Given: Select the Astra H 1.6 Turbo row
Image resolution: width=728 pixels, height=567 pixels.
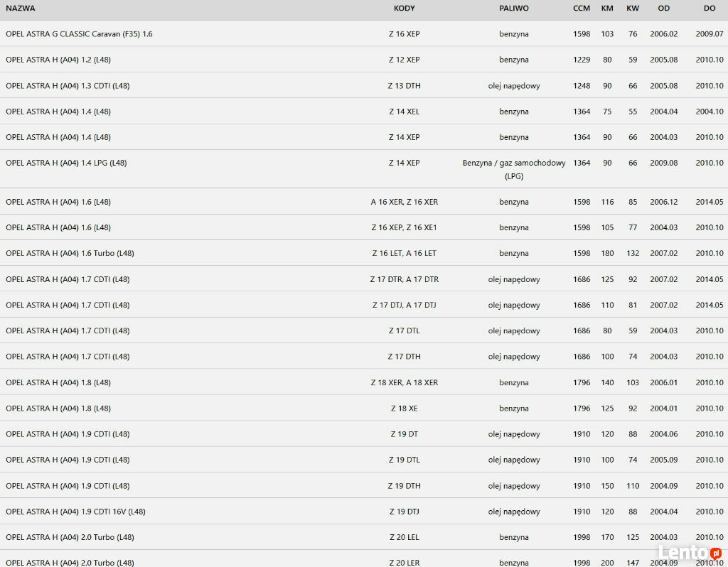Looking at the screenshot, I should pyautogui.click(x=364, y=253).
